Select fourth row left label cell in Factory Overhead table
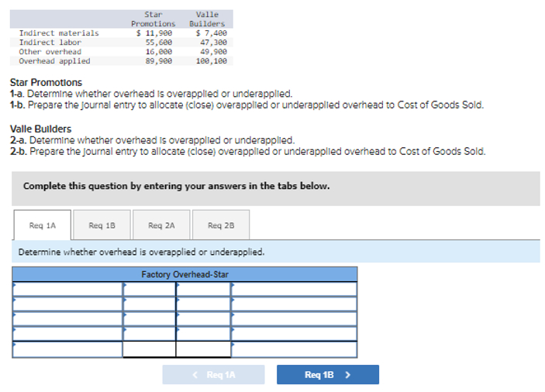Image resolution: width=545 pixels, height=392 pixels. pyautogui.click(x=67, y=334)
